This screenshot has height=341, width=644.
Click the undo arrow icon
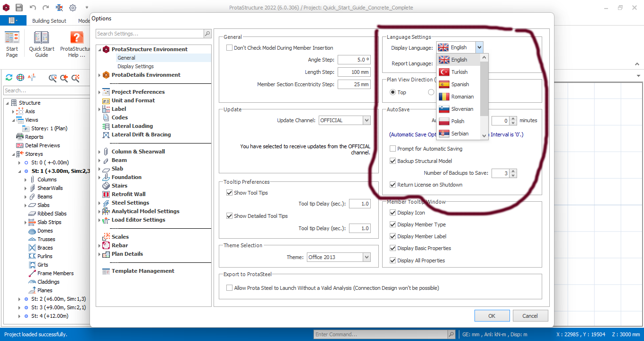point(33,8)
